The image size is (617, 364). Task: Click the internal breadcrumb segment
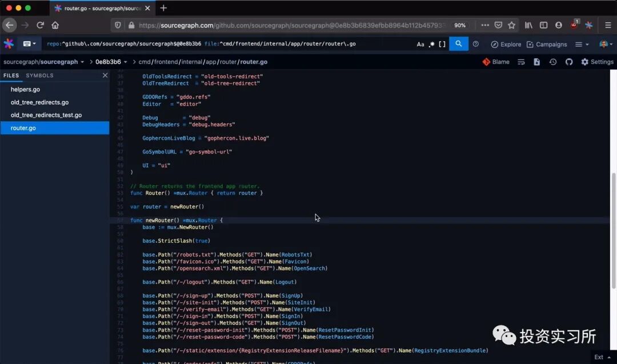coord(192,62)
